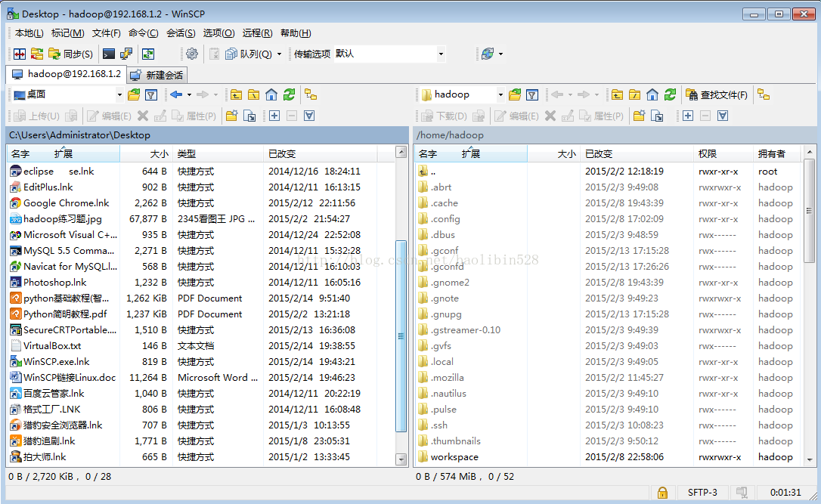Click the local scrollbar up arrow
Image resolution: width=821 pixels, height=504 pixels.
(x=401, y=153)
